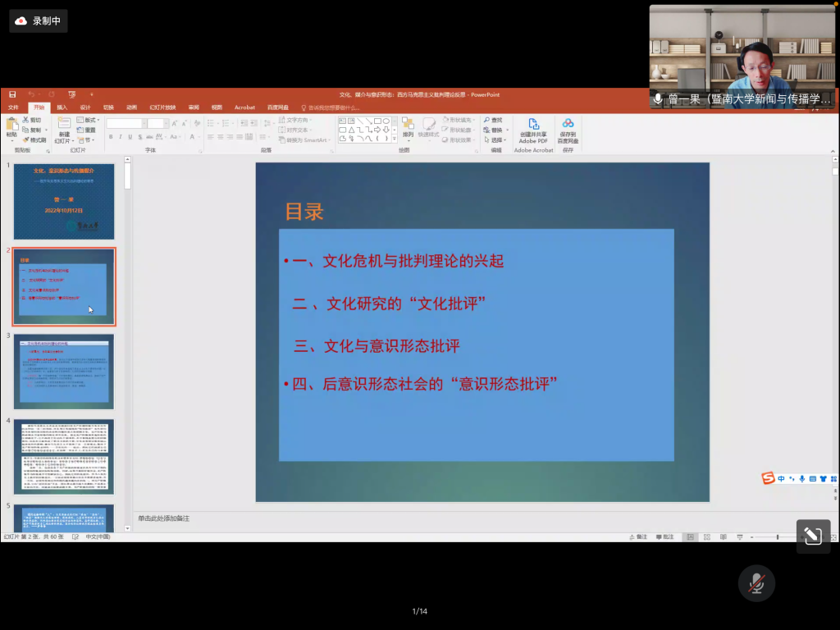Image resolution: width=840 pixels, height=630 pixels.
Task: Click the Find (查找) icon
Action: coord(492,120)
